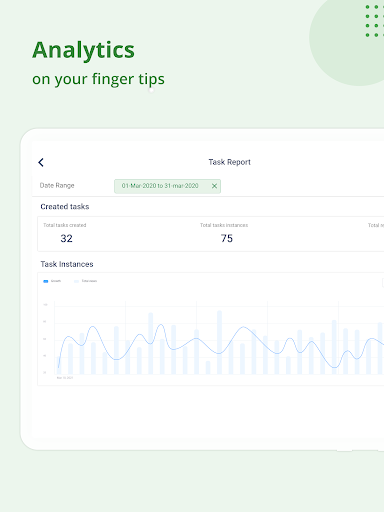Select the first bar in the chart
Screen dimensions: 384x512
point(59,365)
